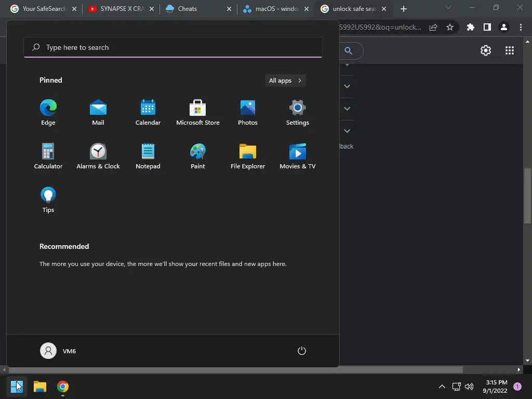The height and width of the screenshot is (399, 532).
Task: Expand the third result chevron
Action: coord(347,109)
